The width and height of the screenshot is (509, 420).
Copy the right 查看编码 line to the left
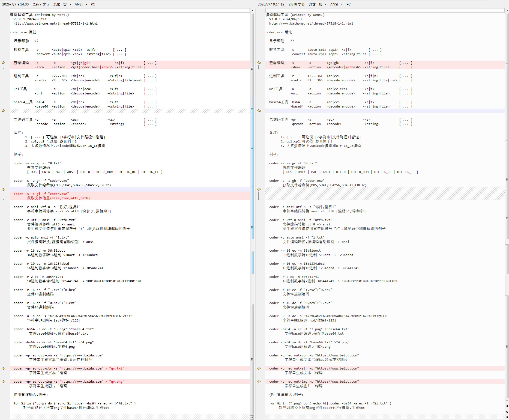coord(259,63)
